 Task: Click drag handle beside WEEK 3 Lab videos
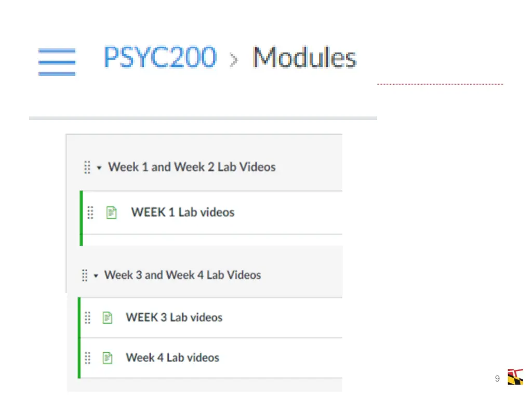(x=87, y=318)
